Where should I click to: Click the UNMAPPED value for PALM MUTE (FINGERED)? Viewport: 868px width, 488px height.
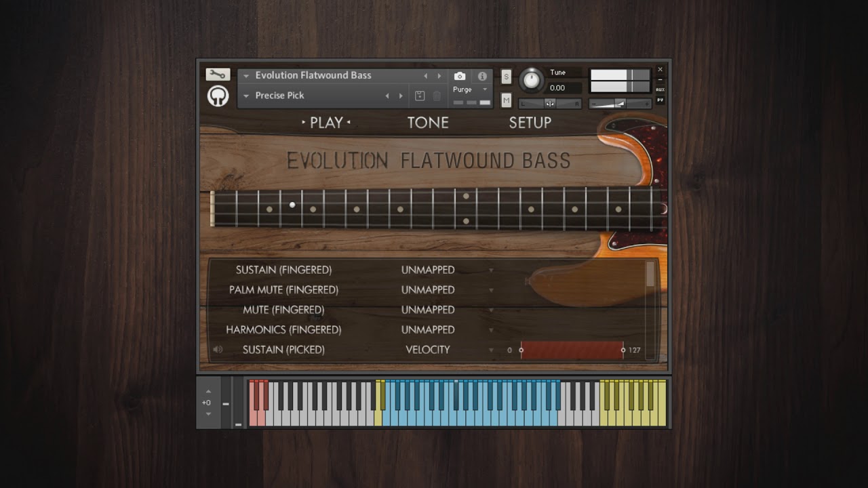tap(428, 289)
